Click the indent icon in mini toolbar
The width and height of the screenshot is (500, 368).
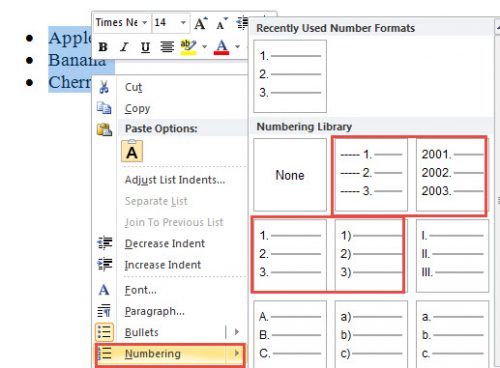click(242, 23)
